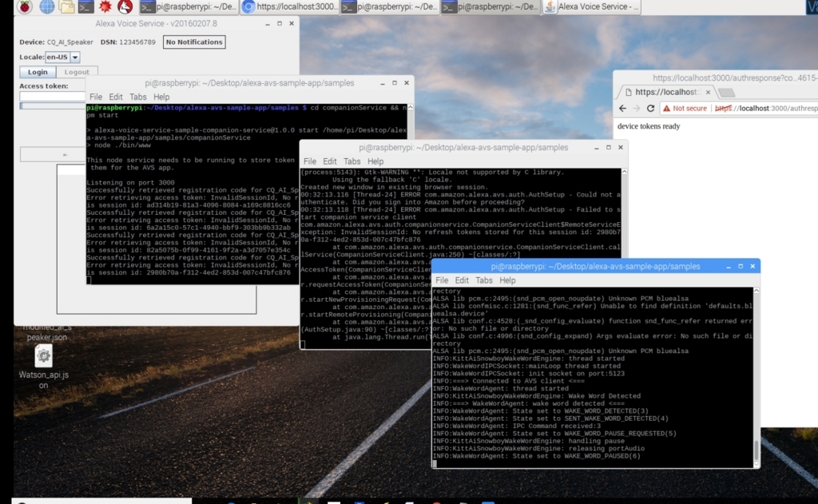Launch a new terminal from the taskbar launcher

click(x=86, y=6)
